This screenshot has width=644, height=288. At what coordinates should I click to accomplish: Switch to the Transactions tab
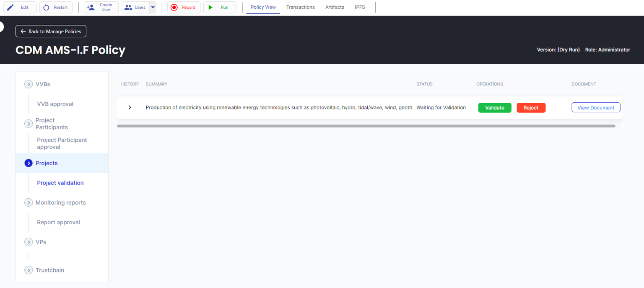click(x=300, y=7)
